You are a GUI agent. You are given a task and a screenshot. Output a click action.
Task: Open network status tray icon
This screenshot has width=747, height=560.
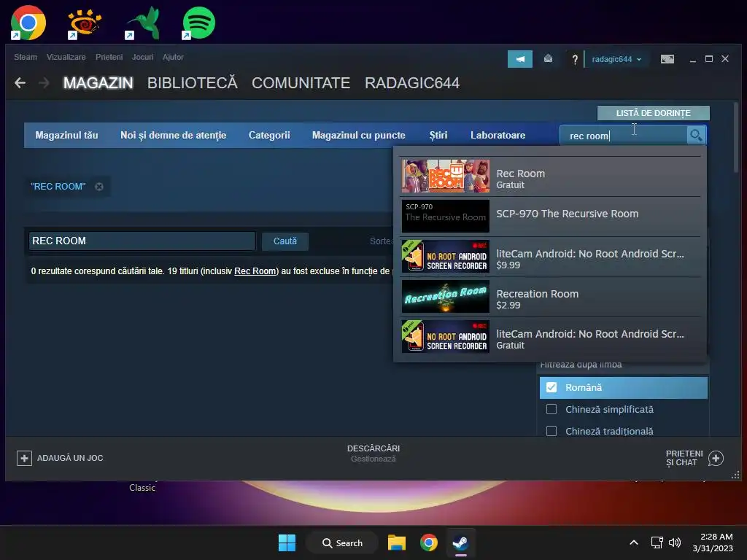657,542
